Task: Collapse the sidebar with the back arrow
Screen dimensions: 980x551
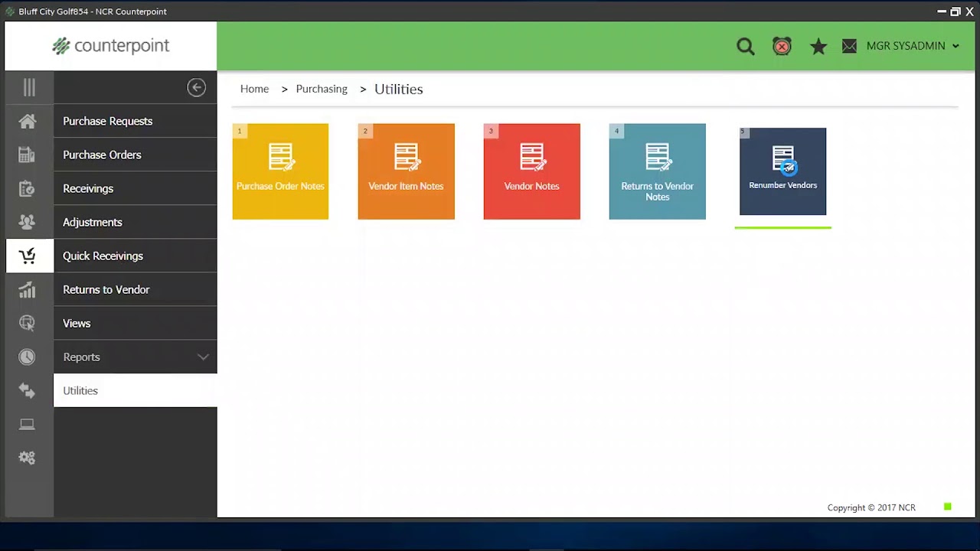Action: tap(196, 87)
